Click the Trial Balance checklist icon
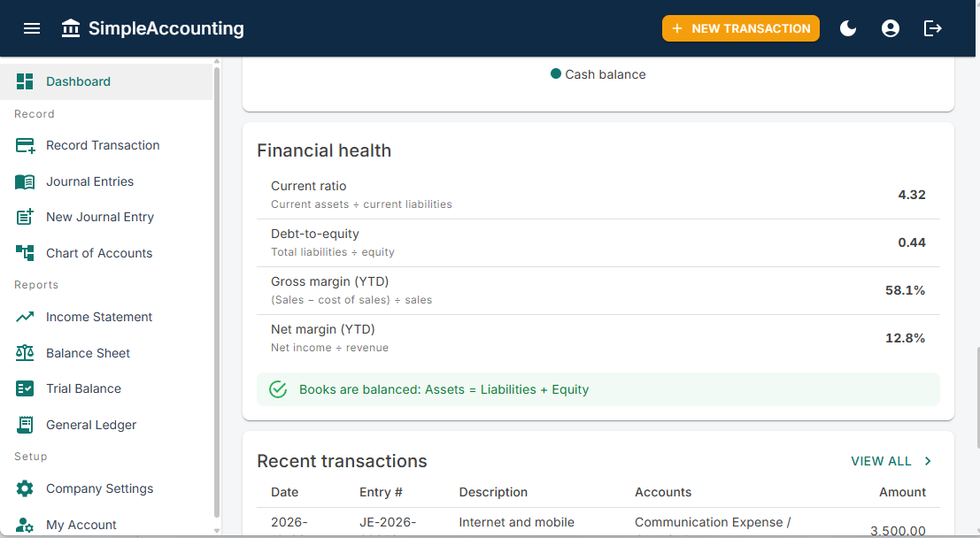 [x=25, y=388]
